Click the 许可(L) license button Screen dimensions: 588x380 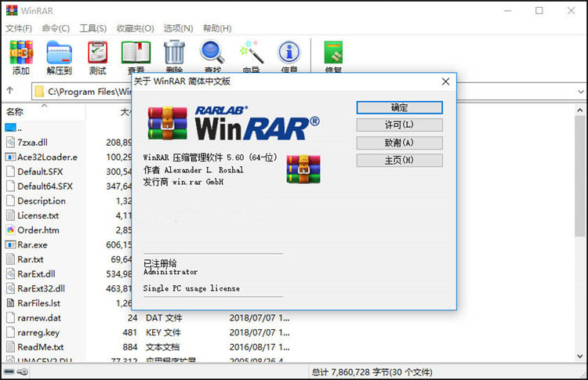[x=399, y=125]
